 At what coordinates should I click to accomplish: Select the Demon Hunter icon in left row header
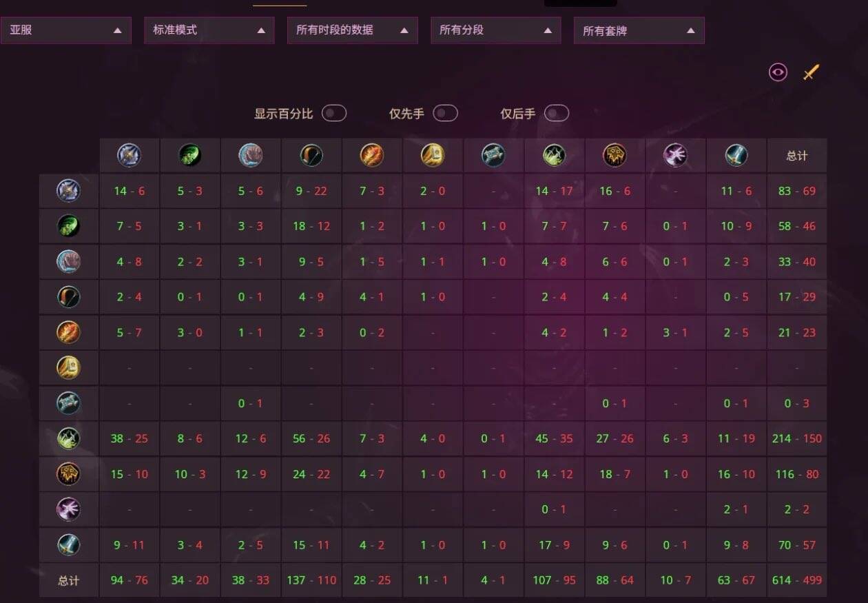point(68,225)
